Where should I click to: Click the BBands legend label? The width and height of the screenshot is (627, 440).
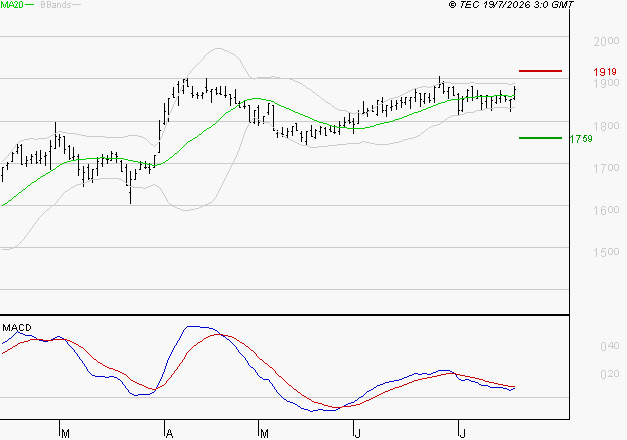pos(56,5)
